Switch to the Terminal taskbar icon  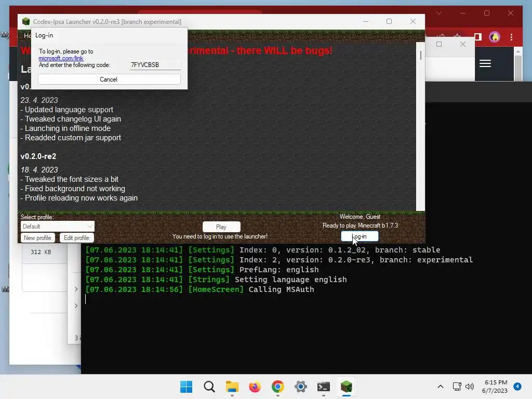click(323, 387)
